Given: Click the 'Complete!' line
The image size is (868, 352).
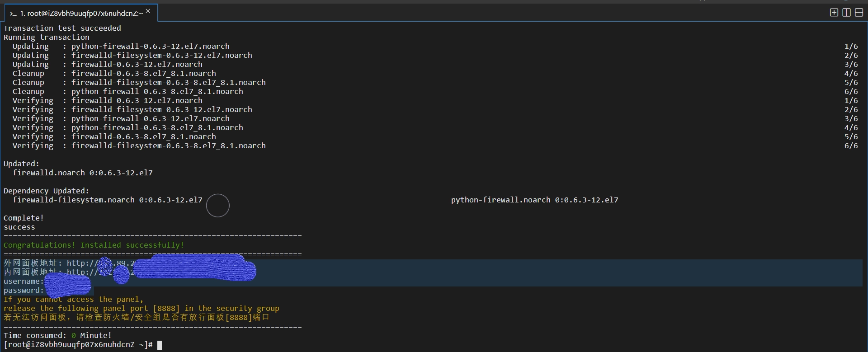Looking at the screenshot, I should tap(24, 218).
